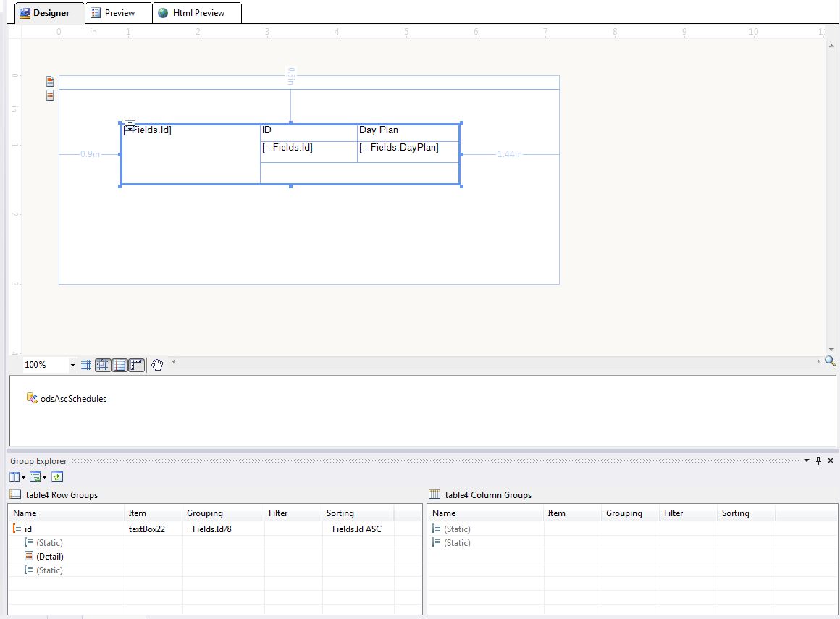840x619 pixels.
Task: Click Column Groups Grouping column header
Action: tap(631, 513)
